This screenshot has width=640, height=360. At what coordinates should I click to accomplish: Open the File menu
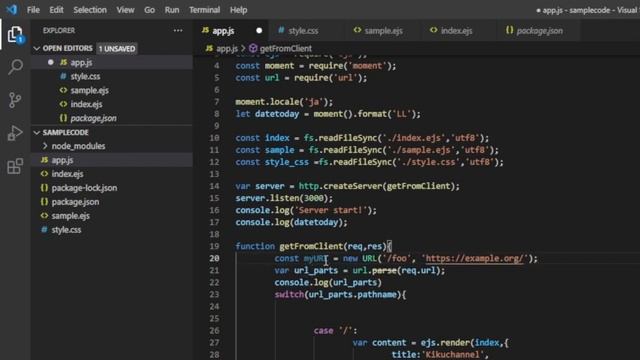(33, 10)
